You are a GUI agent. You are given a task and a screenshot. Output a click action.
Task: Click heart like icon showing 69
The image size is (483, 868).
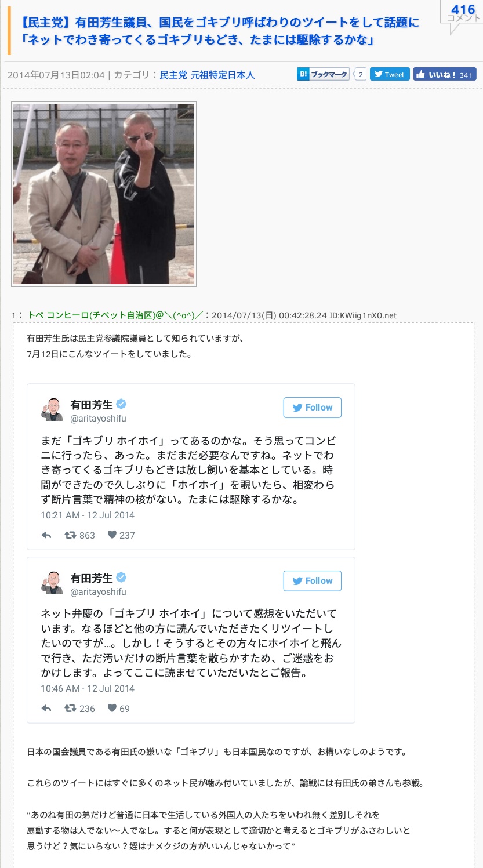coord(112,709)
